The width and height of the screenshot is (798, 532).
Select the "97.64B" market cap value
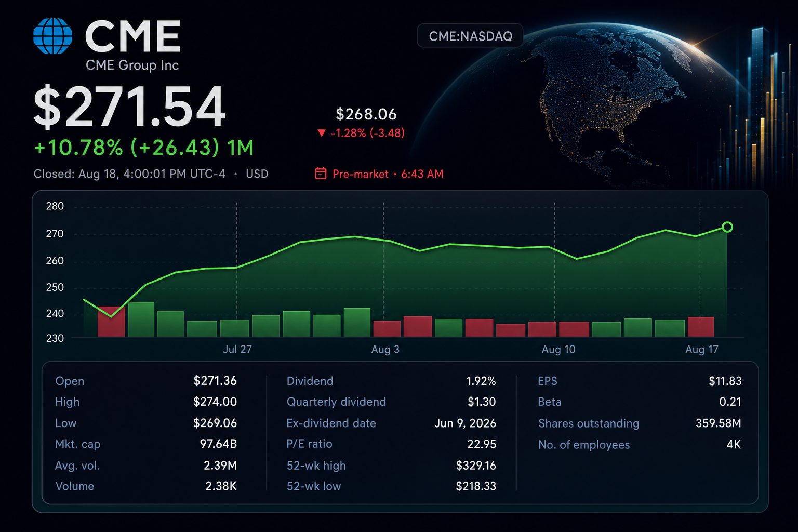218,444
